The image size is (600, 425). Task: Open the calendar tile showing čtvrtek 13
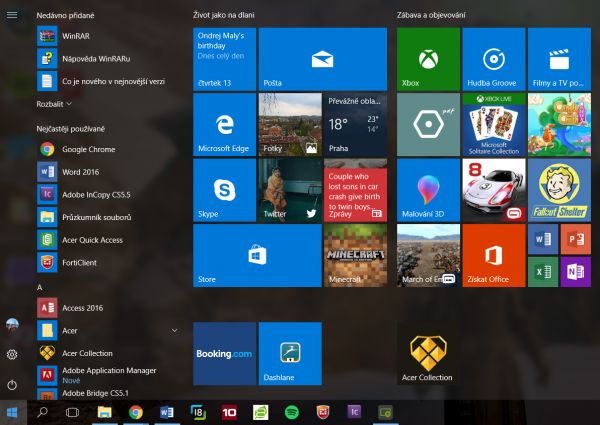click(x=224, y=59)
